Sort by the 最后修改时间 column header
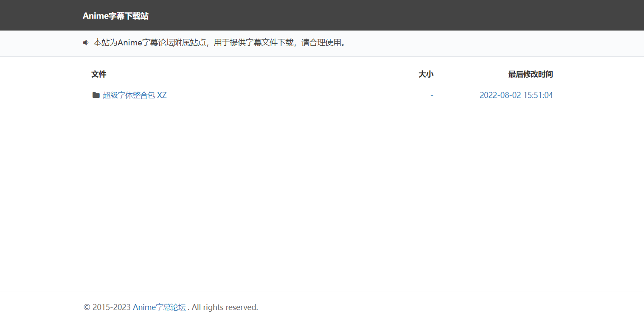This screenshot has width=644, height=321. 531,74
